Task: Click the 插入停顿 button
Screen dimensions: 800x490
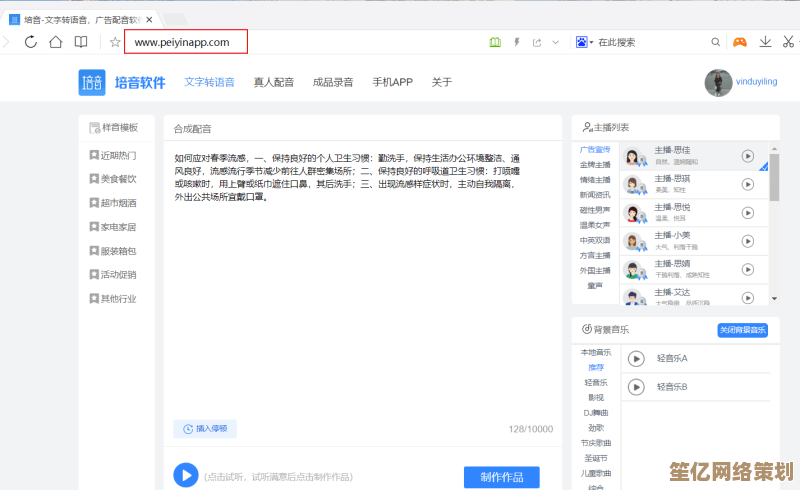Action: point(205,428)
